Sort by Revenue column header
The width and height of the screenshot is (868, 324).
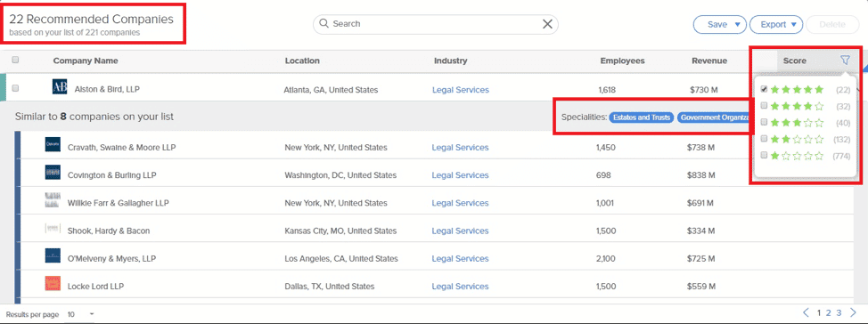click(709, 61)
